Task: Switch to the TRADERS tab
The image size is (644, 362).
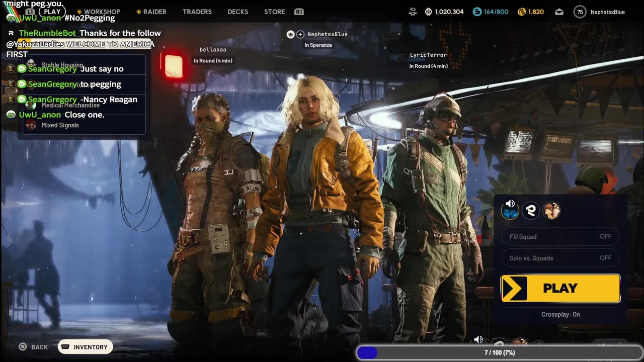Action: coord(197,12)
